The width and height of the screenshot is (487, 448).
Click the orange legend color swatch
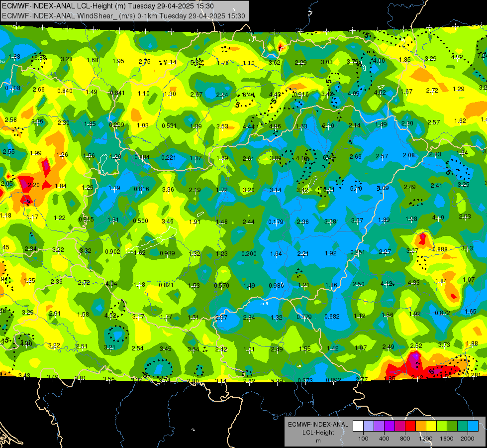coord(421,426)
